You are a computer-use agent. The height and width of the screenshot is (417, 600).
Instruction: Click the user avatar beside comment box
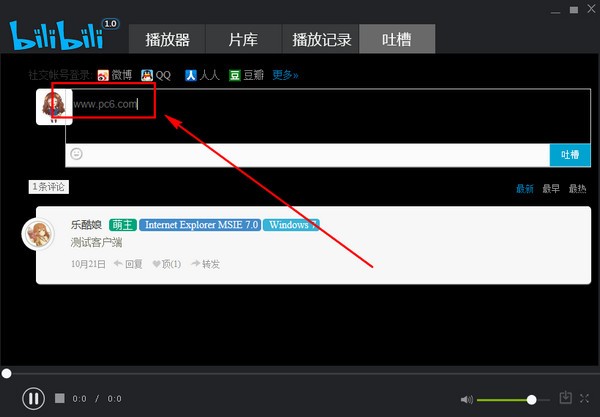pyautogui.click(x=54, y=107)
